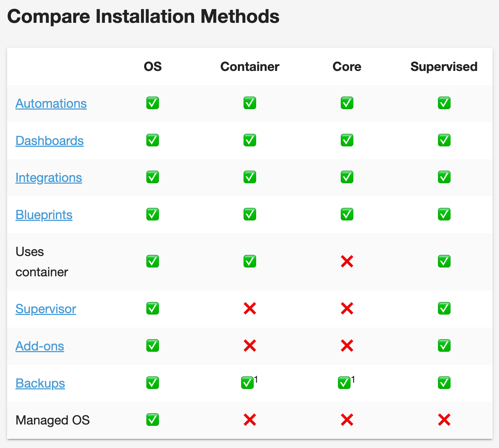The image size is (499, 448).
Task: Click Managed OS check mark under OS
Action: tap(153, 420)
